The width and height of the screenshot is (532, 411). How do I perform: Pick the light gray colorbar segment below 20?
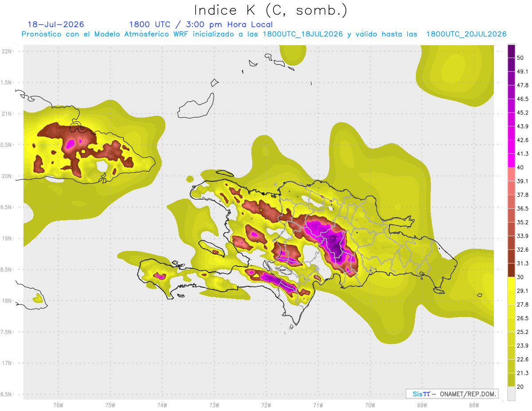pos(511,393)
